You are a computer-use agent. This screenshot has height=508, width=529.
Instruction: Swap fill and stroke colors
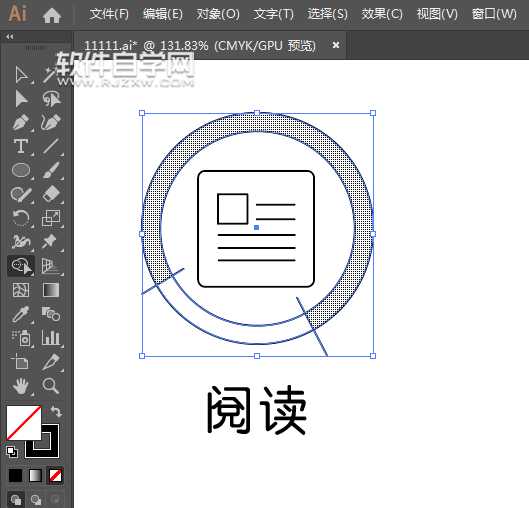coord(56,412)
